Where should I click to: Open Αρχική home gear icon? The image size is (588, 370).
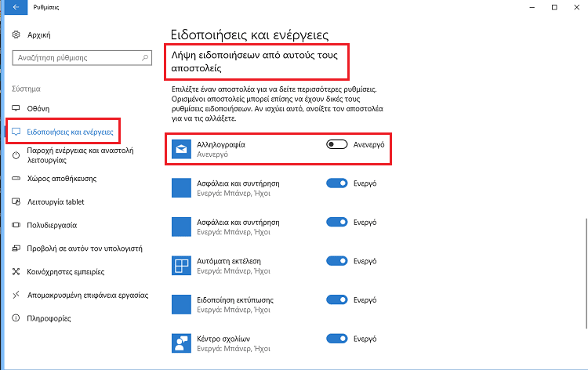tap(16, 34)
